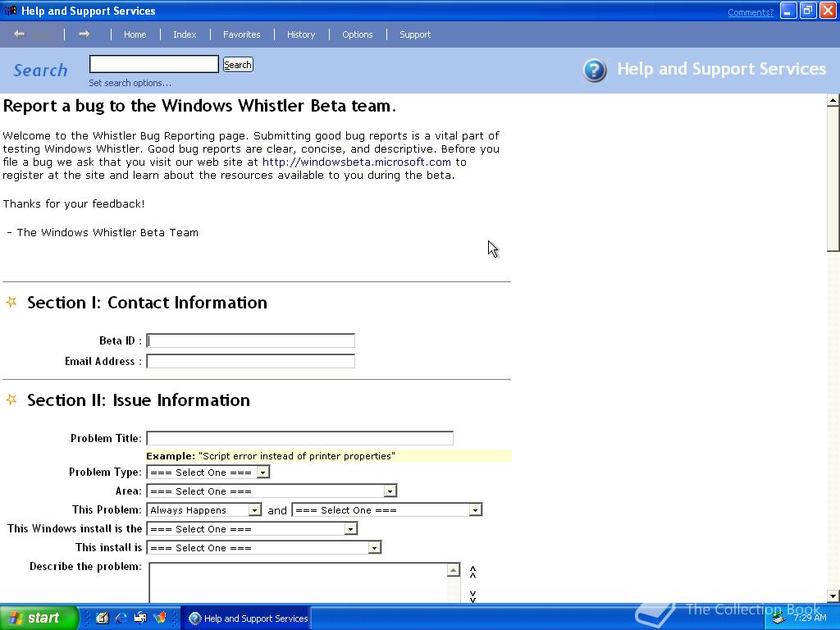Click the page vertical scrollbar thumb

click(833, 178)
